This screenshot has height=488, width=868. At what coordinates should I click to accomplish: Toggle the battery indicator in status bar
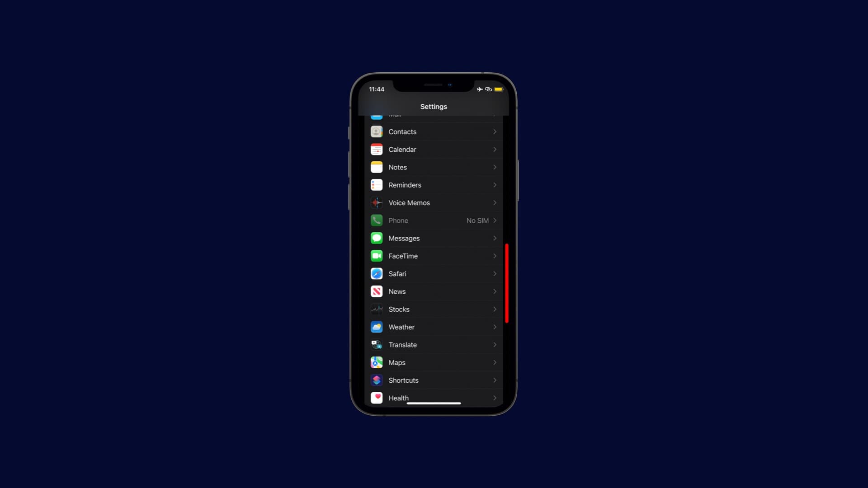pos(497,89)
